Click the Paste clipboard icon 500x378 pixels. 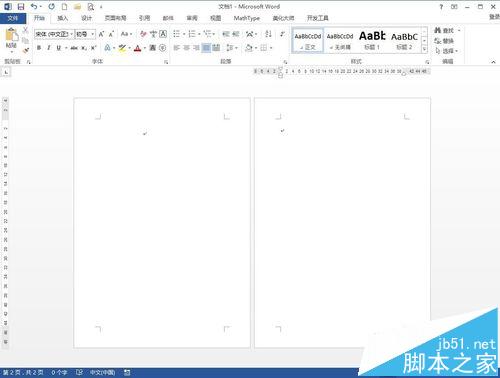pos(11,35)
